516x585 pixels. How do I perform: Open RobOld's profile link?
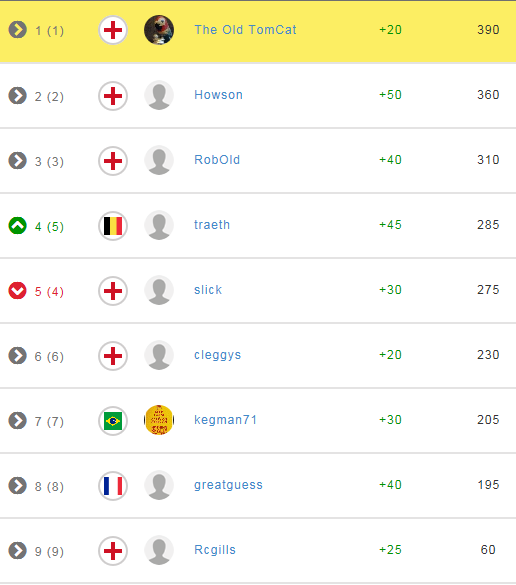click(217, 160)
